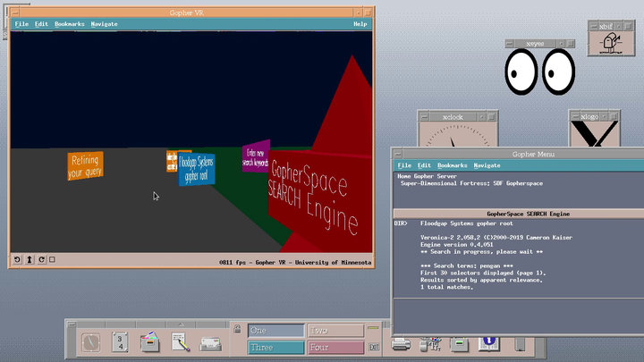This screenshot has width=644, height=362.
Task: Open the mail icon in the front panel
Action: (x=211, y=341)
